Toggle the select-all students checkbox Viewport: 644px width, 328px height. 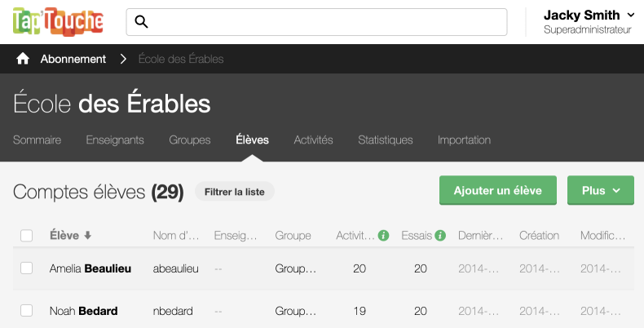tap(27, 236)
